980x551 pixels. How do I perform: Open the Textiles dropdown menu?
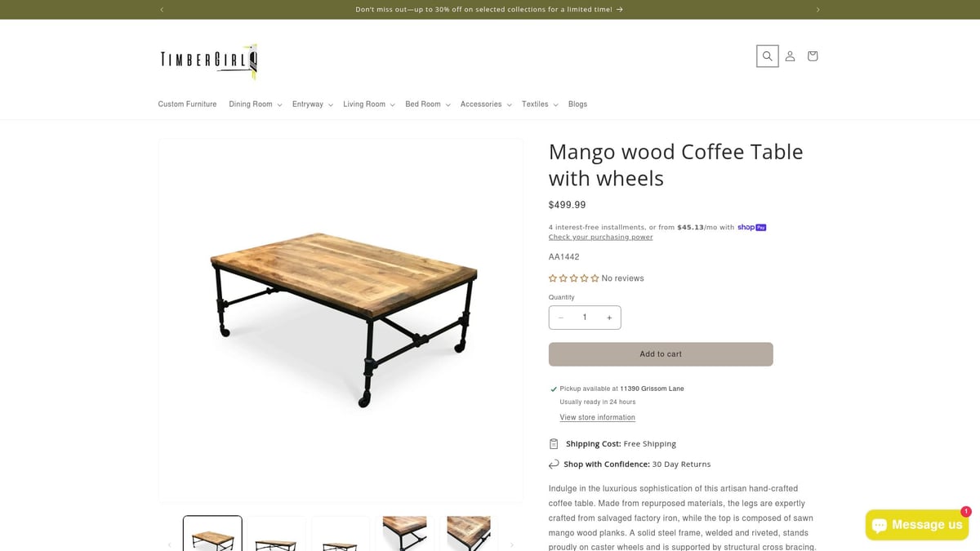click(540, 104)
